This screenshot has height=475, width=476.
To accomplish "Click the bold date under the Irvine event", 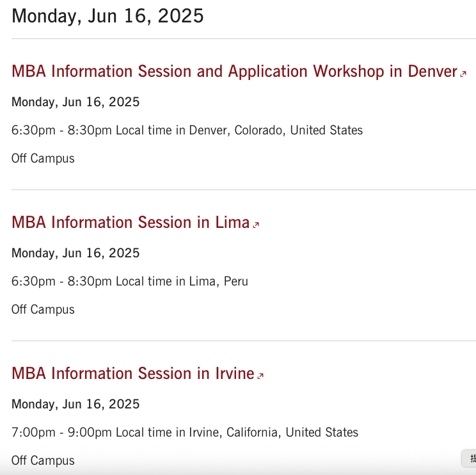I will (75, 404).
